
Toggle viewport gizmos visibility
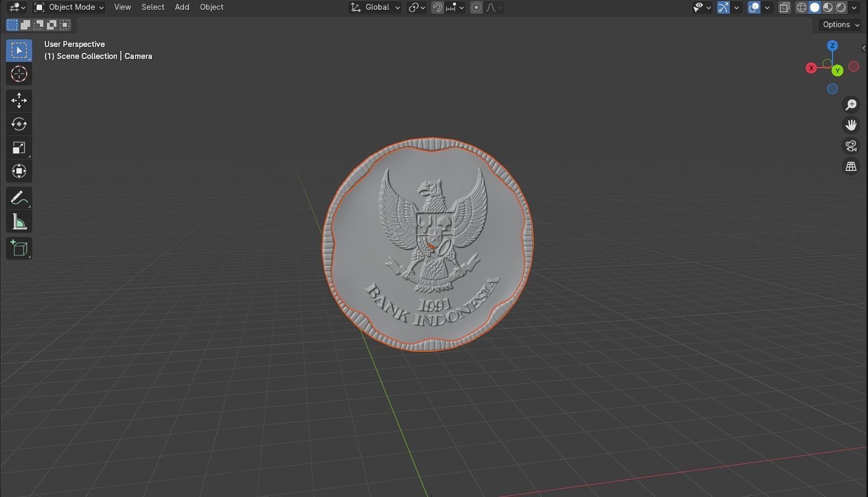coord(723,8)
